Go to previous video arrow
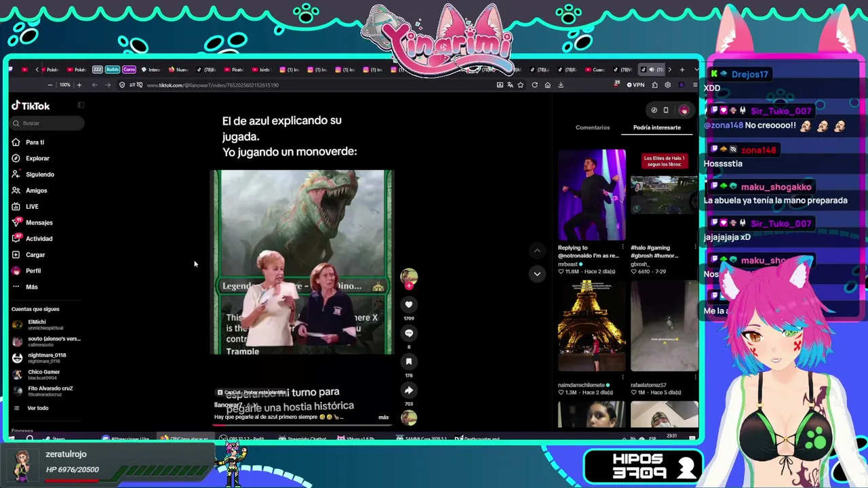The image size is (868, 488). click(x=537, y=251)
